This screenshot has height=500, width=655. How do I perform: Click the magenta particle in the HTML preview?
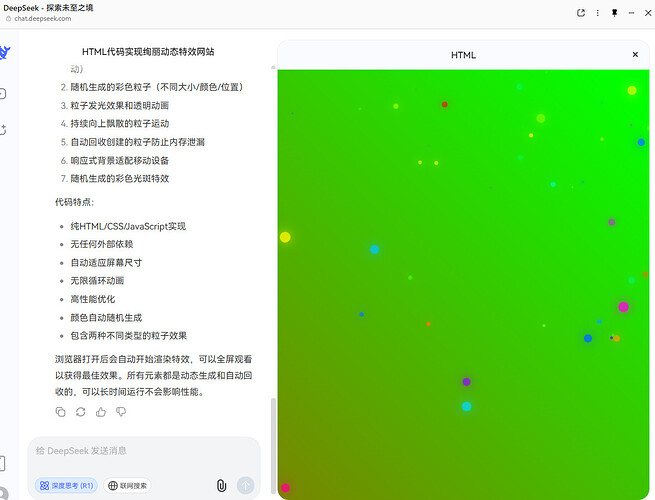point(624,307)
